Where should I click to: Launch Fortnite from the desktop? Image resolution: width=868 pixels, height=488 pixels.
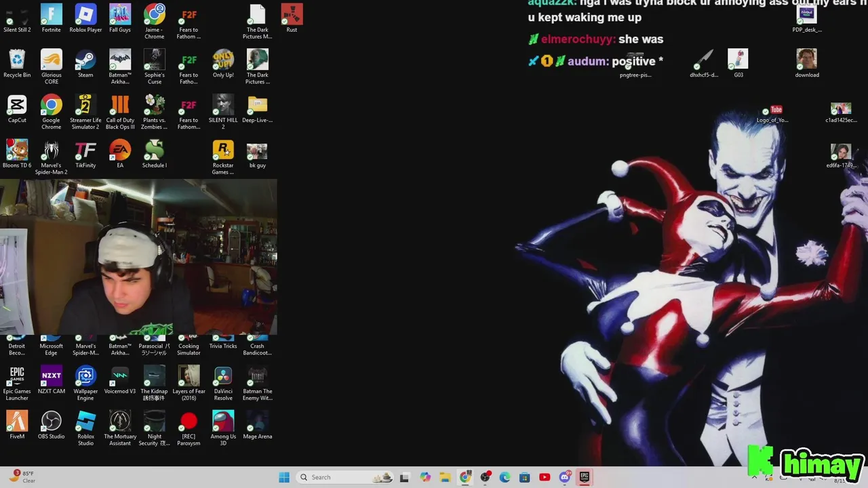(52, 18)
